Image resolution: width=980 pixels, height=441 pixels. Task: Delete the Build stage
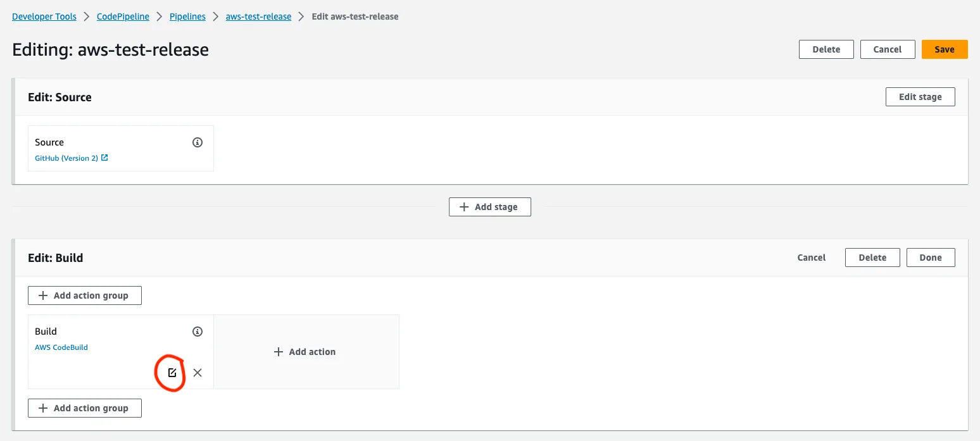coord(872,258)
